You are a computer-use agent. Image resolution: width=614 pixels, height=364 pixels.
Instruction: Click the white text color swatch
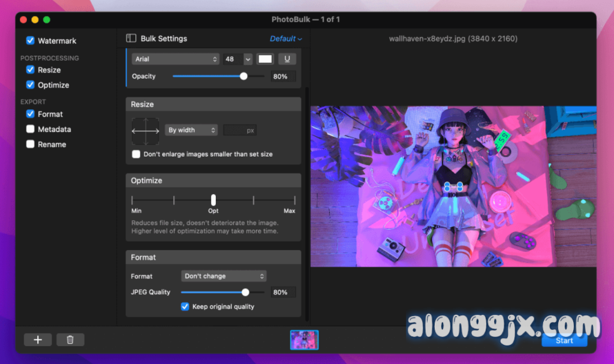(x=265, y=59)
